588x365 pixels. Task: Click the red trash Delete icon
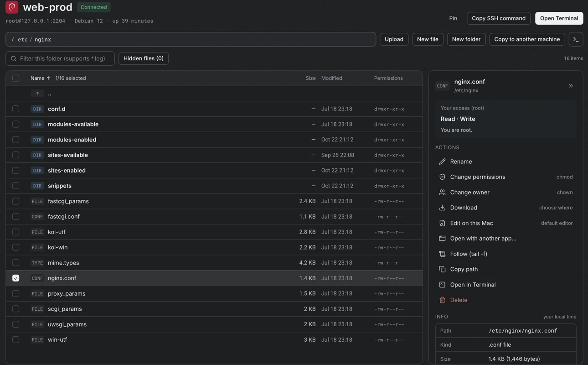(442, 300)
